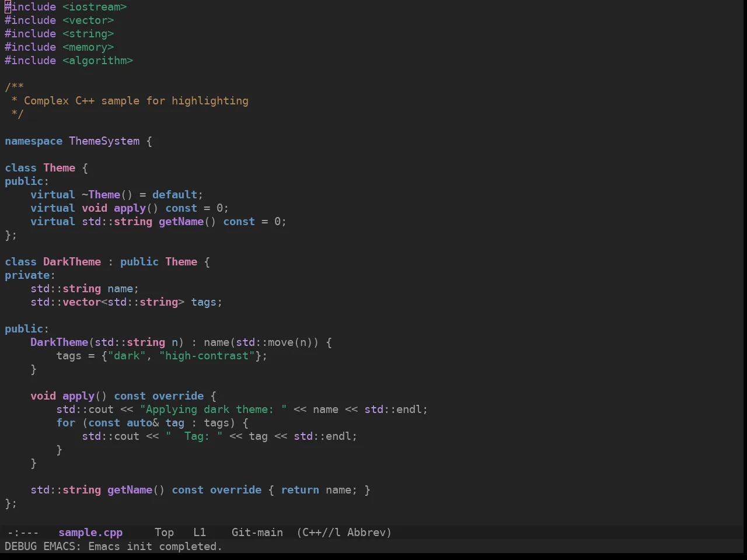Click the 'DarkTheme' constructor name

pyautogui.click(x=59, y=342)
